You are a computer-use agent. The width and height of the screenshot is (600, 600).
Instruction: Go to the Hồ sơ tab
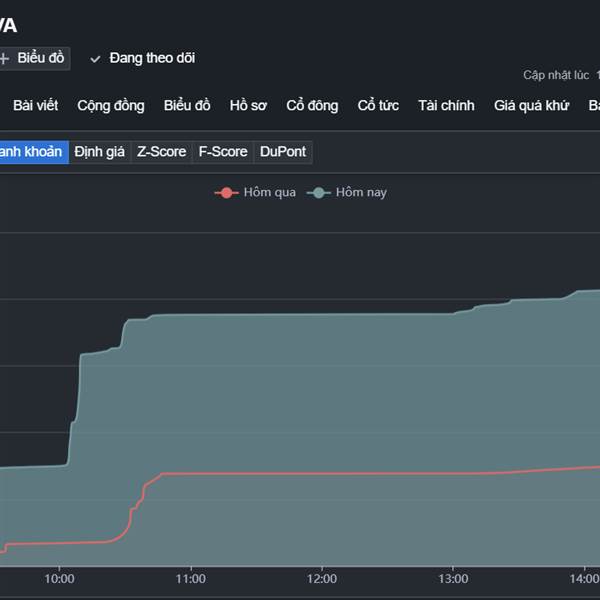point(248,106)
